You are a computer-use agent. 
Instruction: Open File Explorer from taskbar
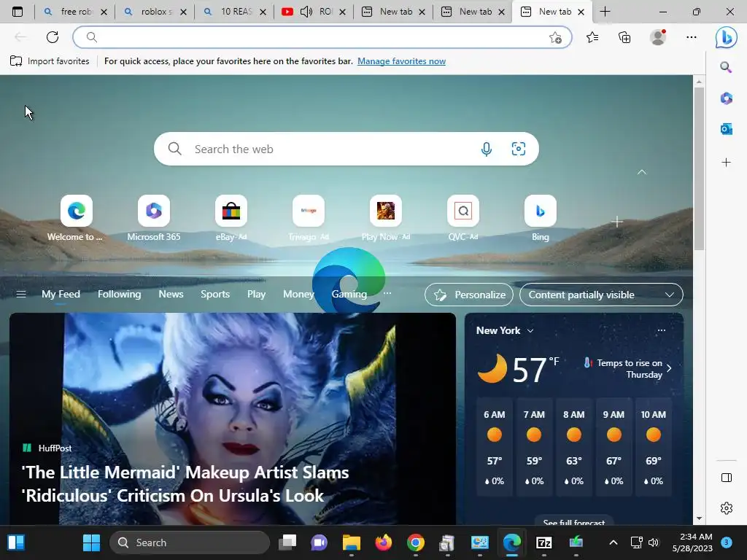[x=351, y=542]
